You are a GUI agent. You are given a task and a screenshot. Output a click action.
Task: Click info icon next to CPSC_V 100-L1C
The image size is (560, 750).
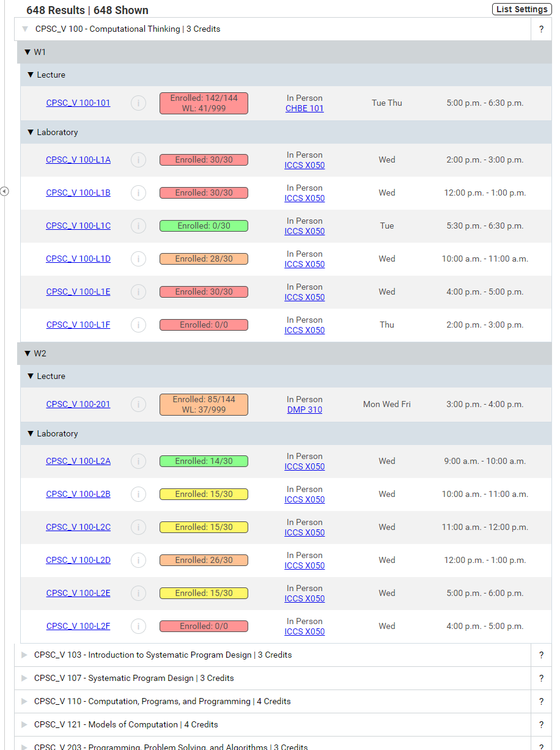click(x=138, y=226)
